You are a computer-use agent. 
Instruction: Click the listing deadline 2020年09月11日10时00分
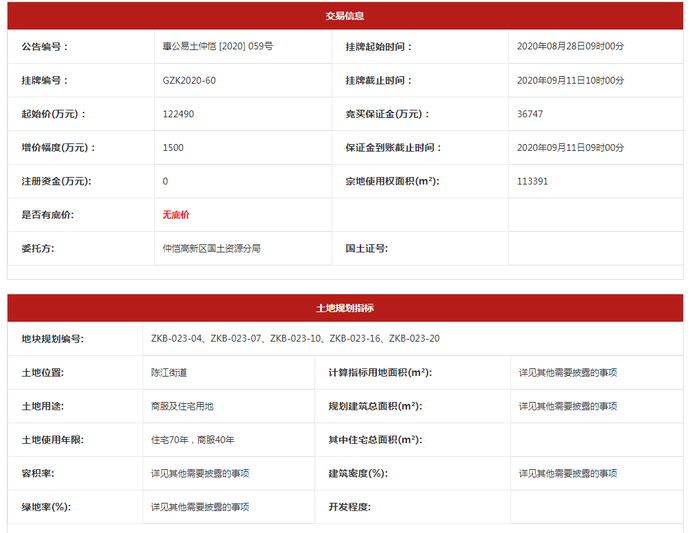[570, 80]
